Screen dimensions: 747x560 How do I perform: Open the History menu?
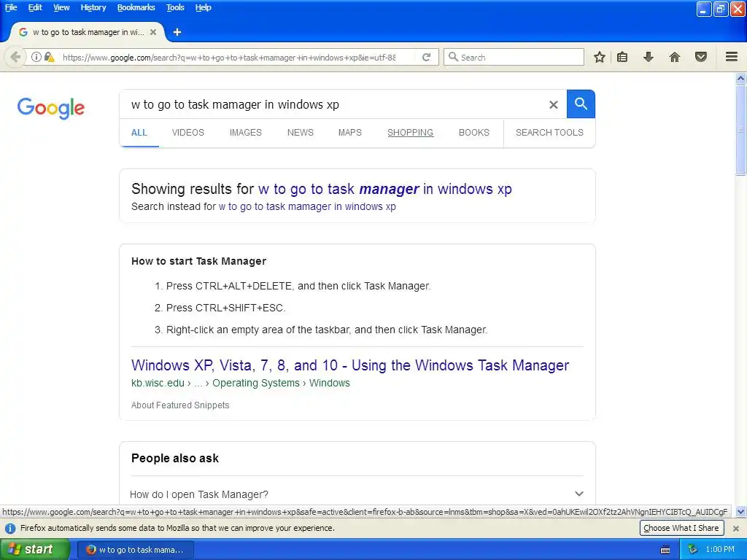click(93, 7)
